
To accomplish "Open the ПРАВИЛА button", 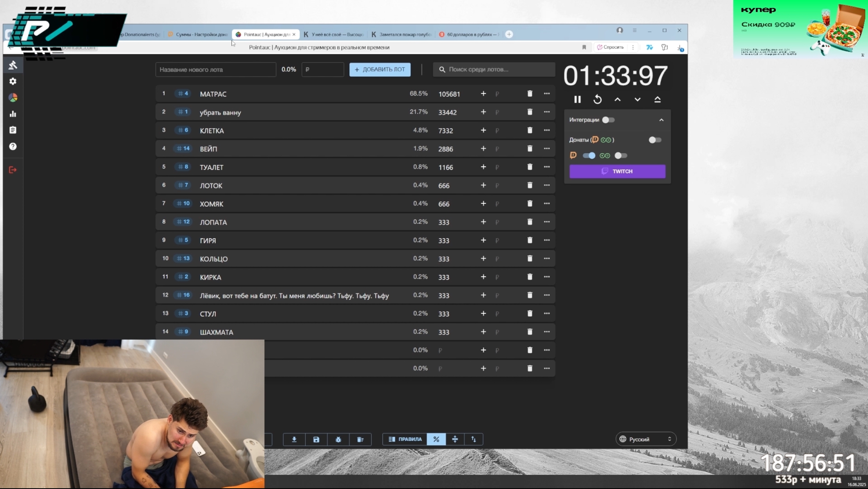I will coord(405,439).
